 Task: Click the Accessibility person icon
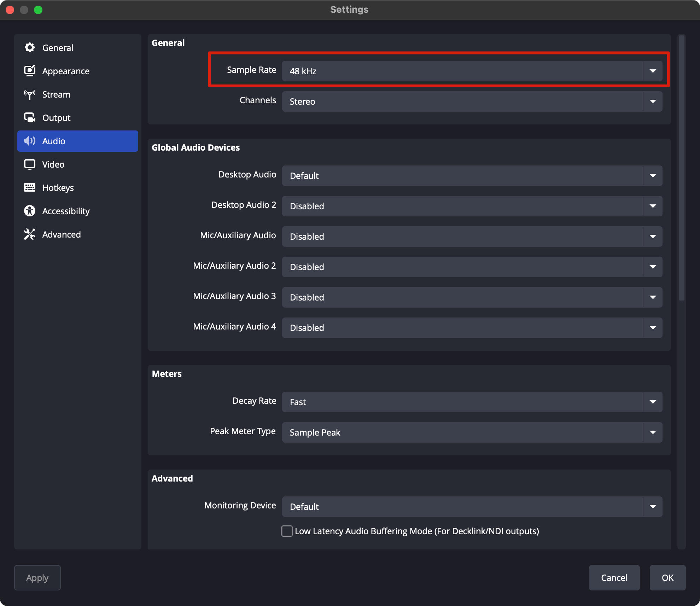point(30,211)
